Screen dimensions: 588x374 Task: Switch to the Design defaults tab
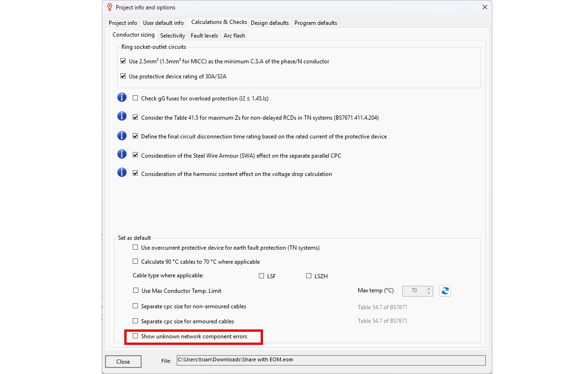tap(270, 23)
